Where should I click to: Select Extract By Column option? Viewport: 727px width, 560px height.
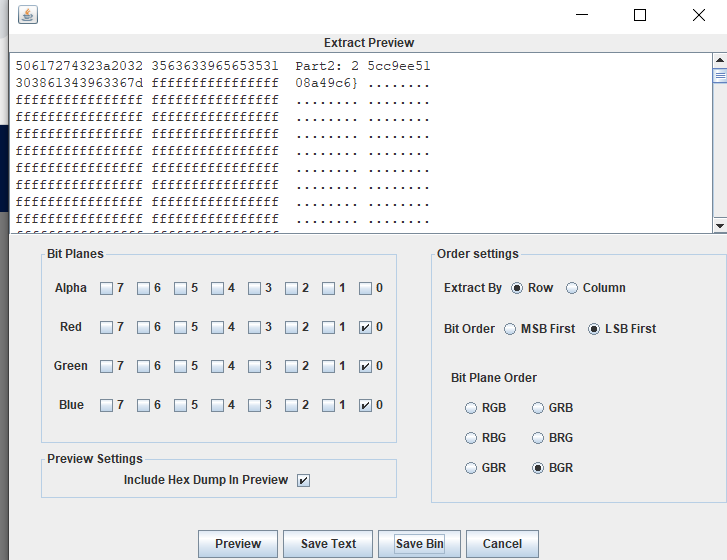(x=572, y=288)
